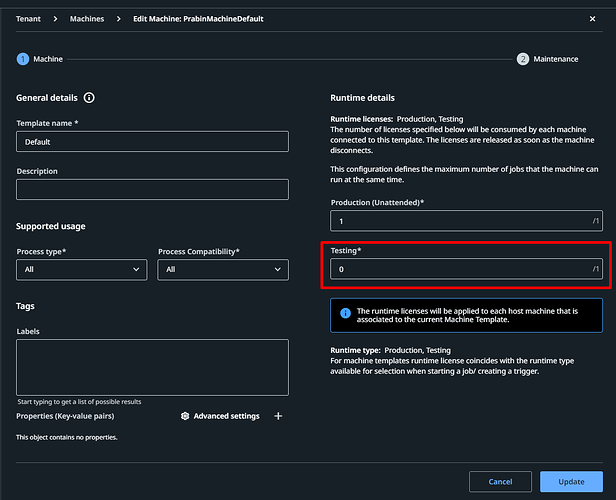The height and width of the screenshot is (500, 616).
Task: Click the Labels text area
Action: point(152,367)
